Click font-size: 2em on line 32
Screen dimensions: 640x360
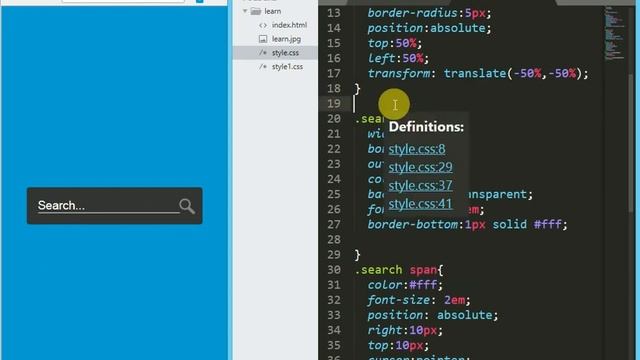click(418, 300)
